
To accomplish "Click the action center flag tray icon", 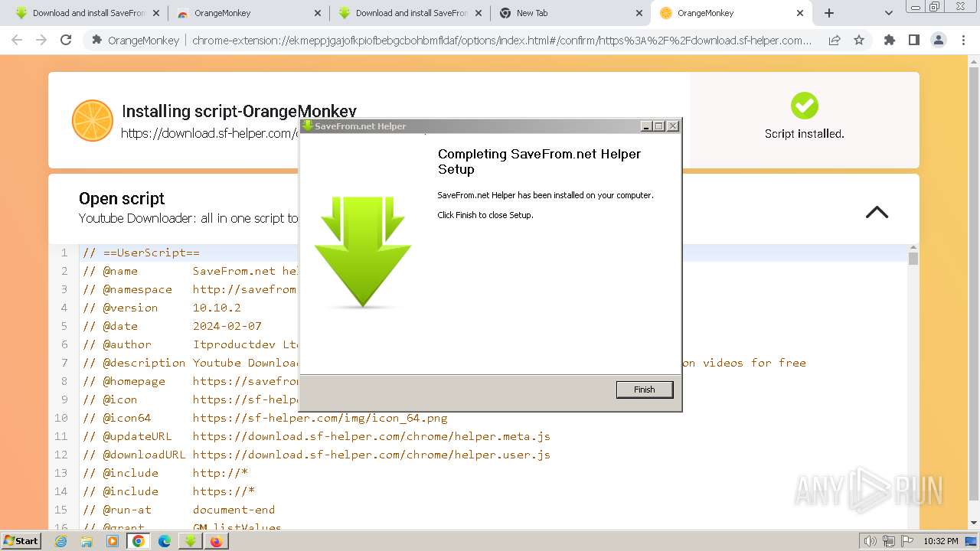I will (907, 541).
